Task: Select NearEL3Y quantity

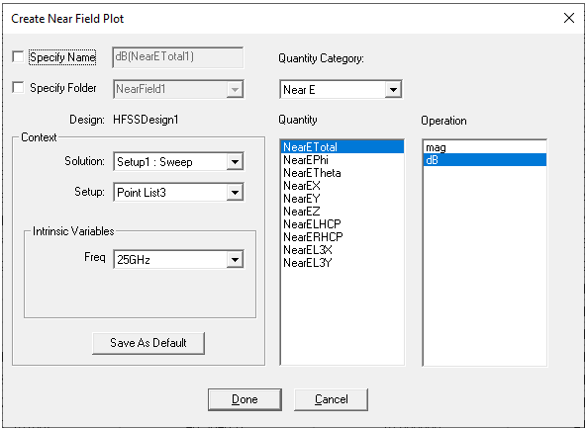Action: [342, 263]
